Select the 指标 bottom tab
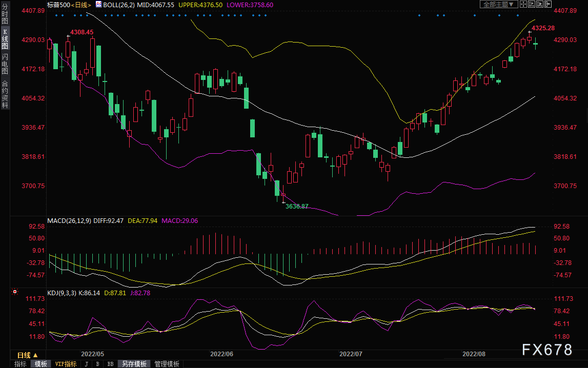The width and height of the screenshot is (588, 368). point(21,364)
